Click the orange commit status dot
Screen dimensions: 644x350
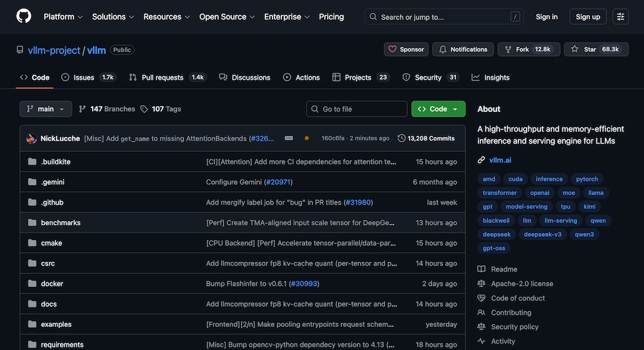[307, 138]
